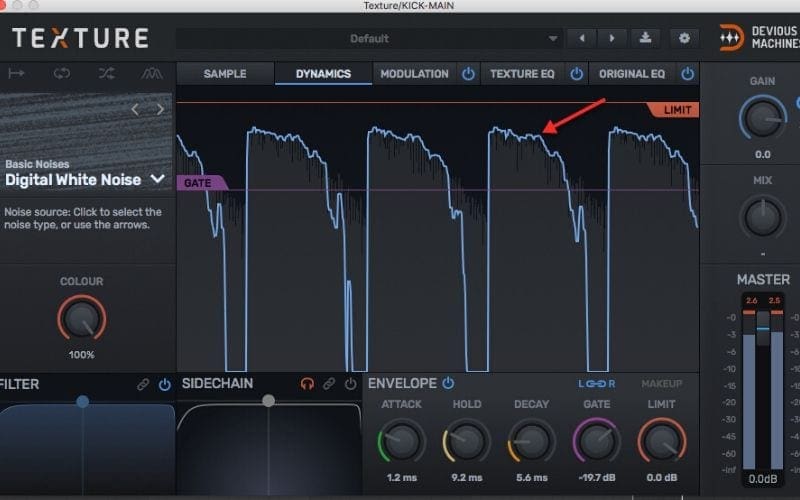Screen dimensions: 800x500
Task: Click the COLOUR knob
Action: pyautogui.click(x=82, y=318)
